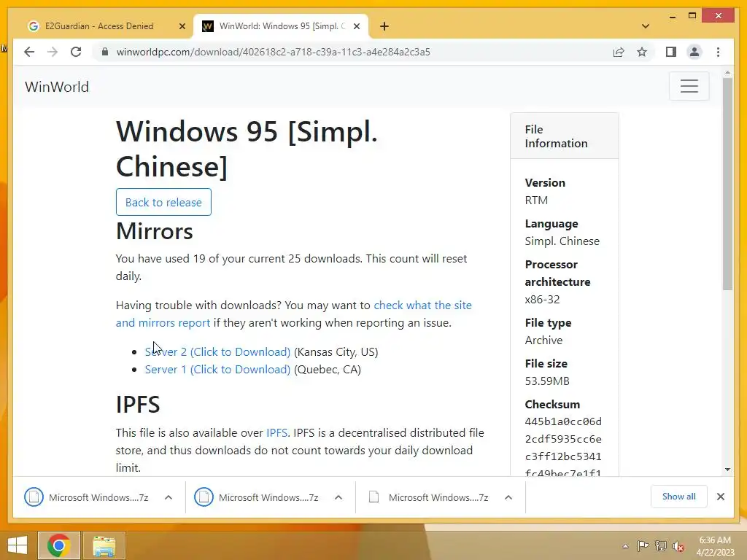Screen dimensions: 747x560
Task: Close the E2Guardian tab
Action: [182, 27]
